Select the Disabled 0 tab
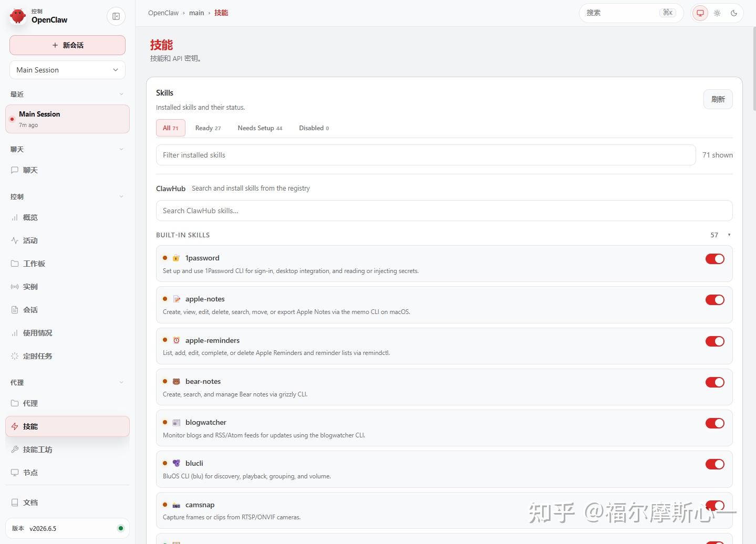This screenshot has width=756, height=544. point(314,128)
